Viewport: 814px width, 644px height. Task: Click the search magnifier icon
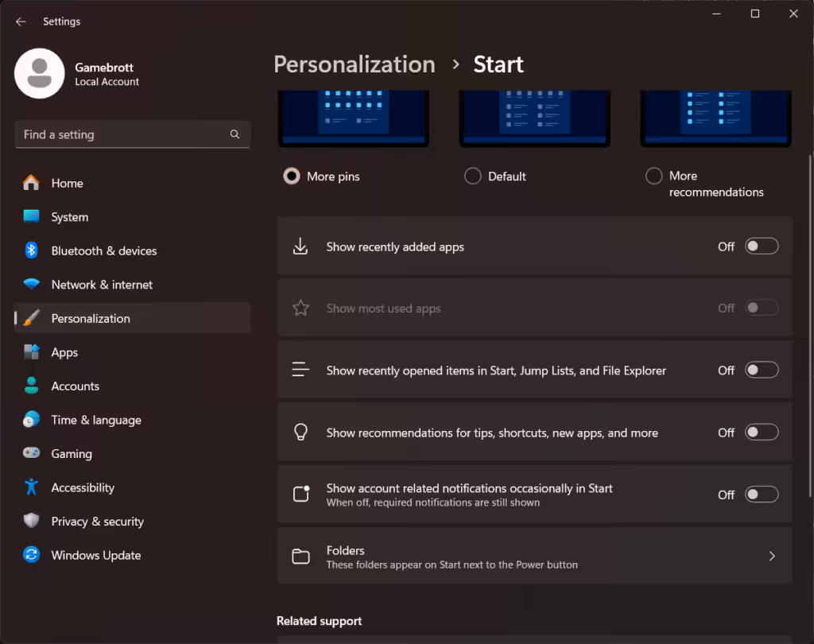235,134
